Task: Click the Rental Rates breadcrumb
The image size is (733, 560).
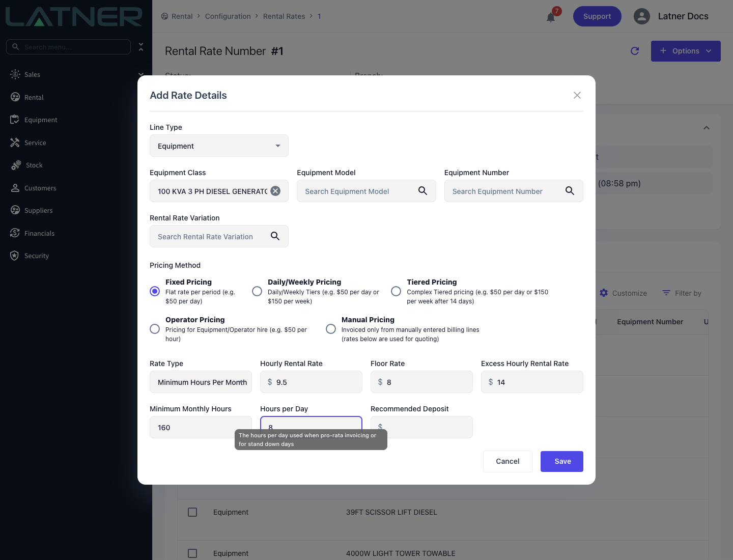Action: click(284, 16)
